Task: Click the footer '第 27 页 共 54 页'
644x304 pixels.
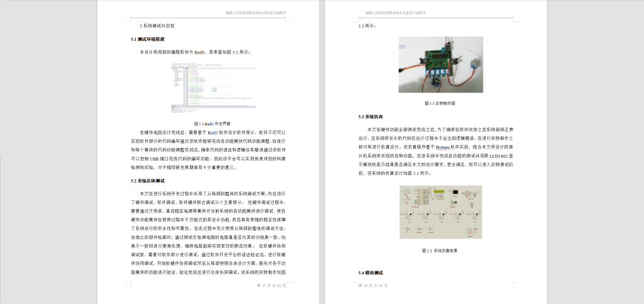Action: point(270,286)
